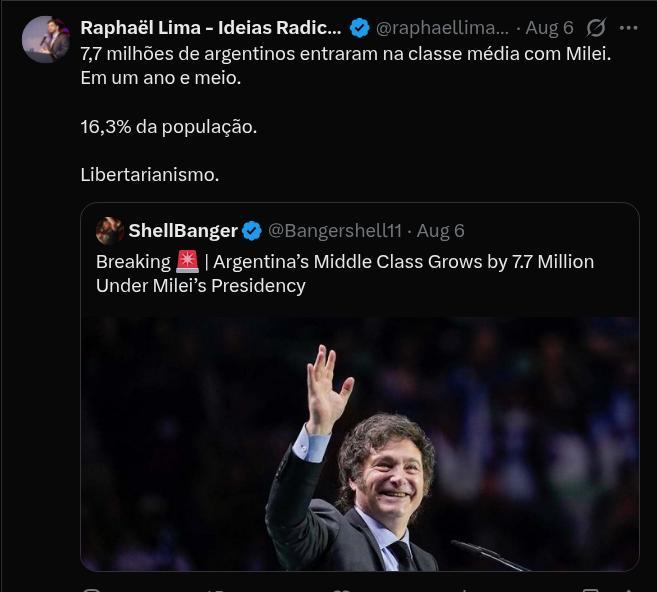
Task: Click the 'Em um ano e meio.' line
Action: tap(160, 77)
